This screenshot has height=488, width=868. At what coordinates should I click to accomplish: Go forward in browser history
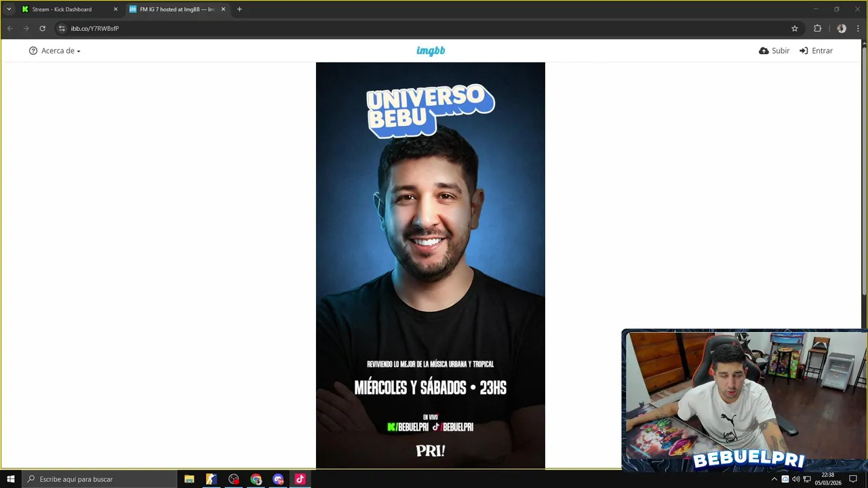pos(26,28)
